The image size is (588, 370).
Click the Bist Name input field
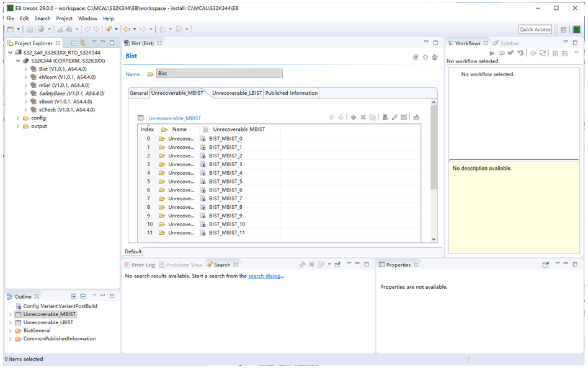pos(220,74)
